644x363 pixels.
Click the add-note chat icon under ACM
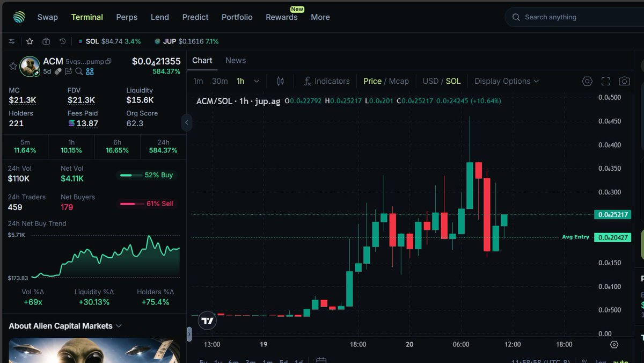[69, 71]
